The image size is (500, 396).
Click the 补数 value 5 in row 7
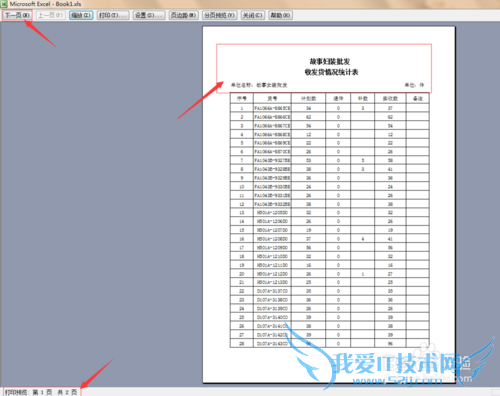[363, 160]
